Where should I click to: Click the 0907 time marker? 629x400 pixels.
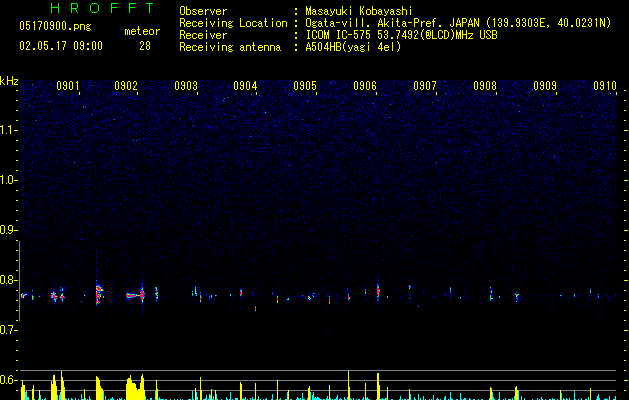click(x=425, y=86)
